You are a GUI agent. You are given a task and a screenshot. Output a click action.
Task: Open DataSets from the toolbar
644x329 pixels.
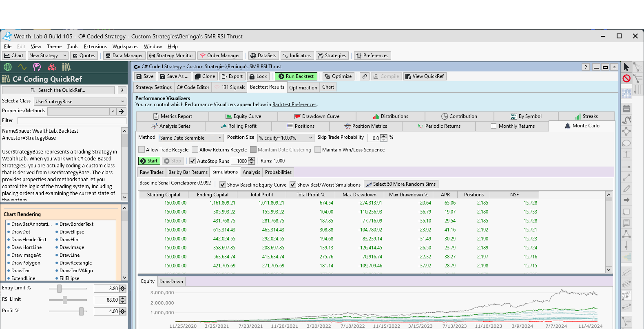coord(263,56)
